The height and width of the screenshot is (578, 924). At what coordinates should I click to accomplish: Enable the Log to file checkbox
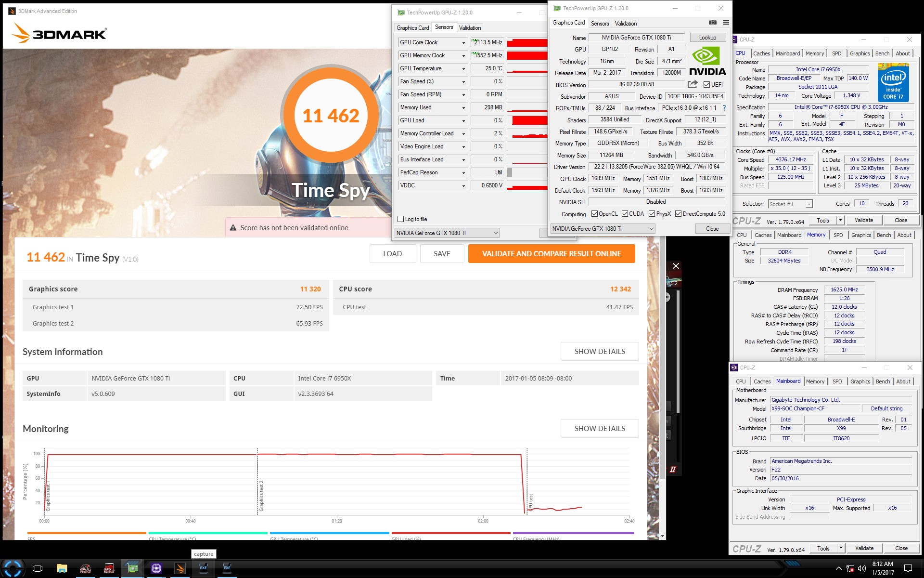(400, 219)
